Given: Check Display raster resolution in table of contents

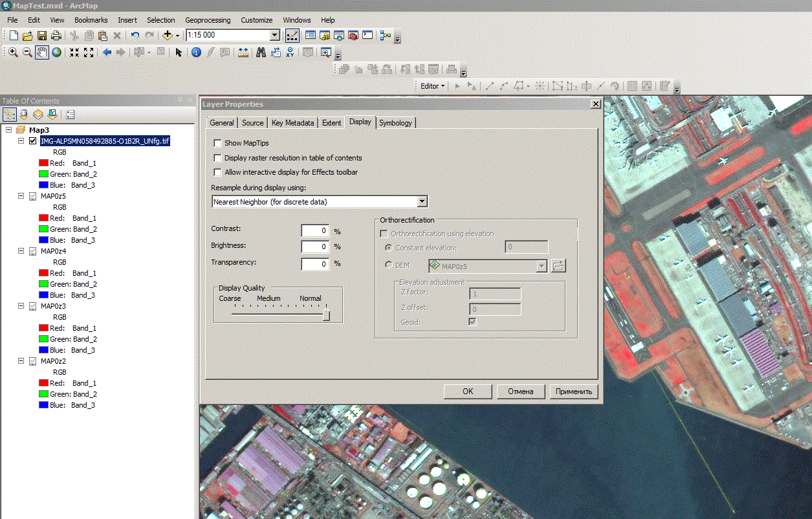Looking at the screenshot, I should pos(217,158).
